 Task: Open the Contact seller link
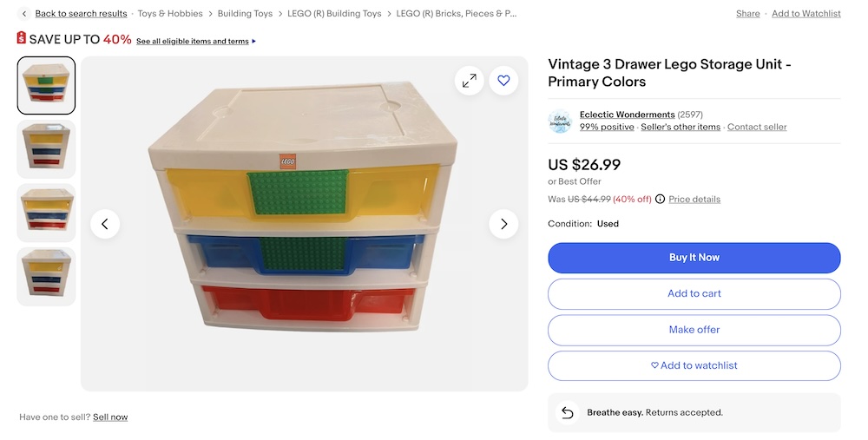[x=757, y=127]
